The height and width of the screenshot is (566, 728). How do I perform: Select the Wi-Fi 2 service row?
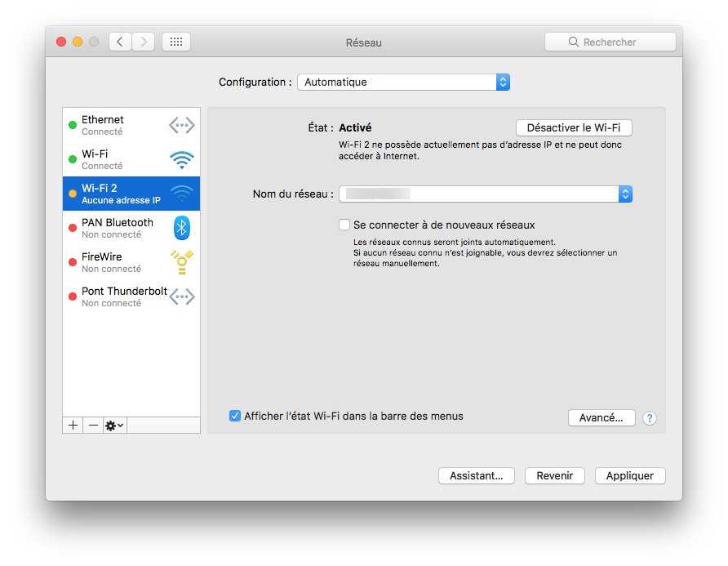131,194
